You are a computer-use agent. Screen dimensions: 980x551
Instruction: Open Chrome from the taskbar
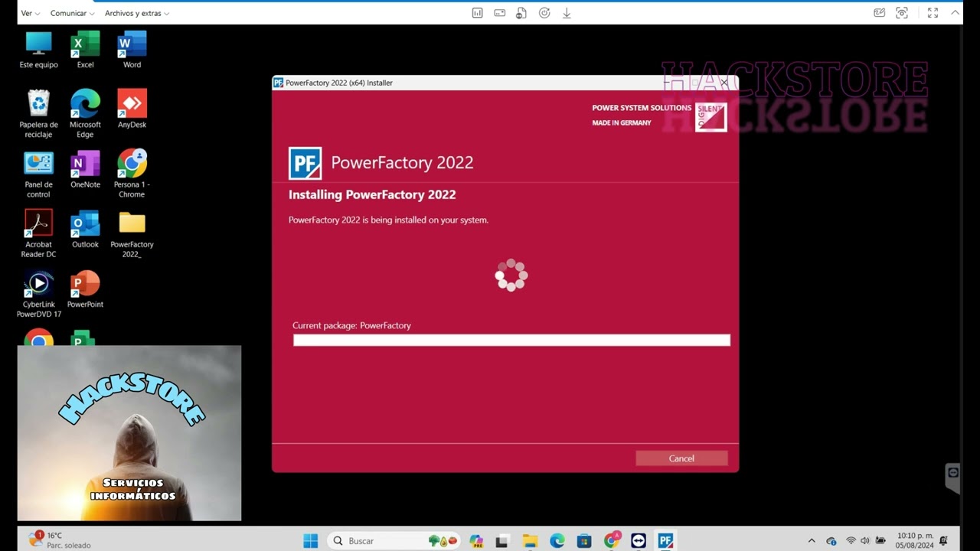612,541
